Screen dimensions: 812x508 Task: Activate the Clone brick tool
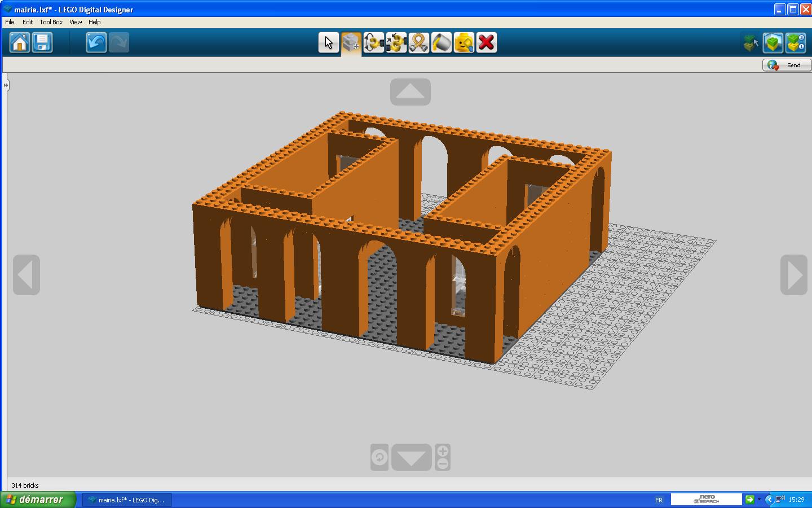351,42
